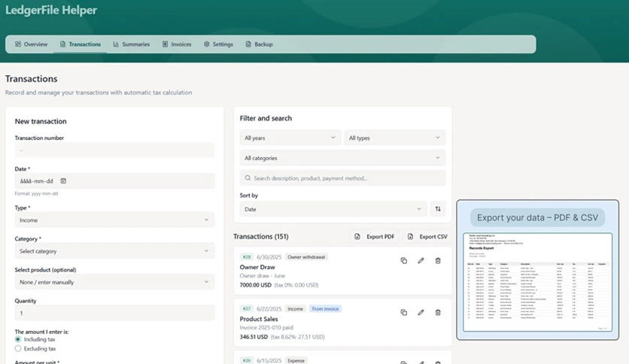The image size is (629, 364).
Task: Open the date picker calendar icon
Action: coord(63,181)
